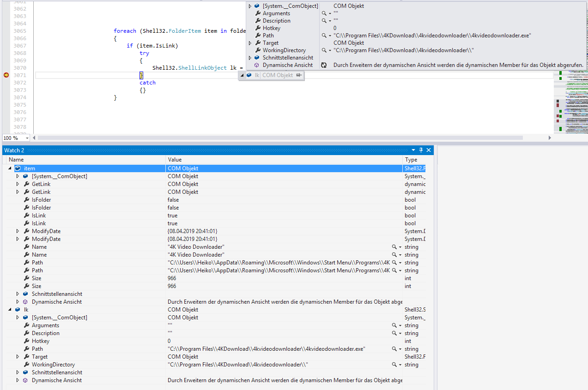Click the 4kvideodownloader.exe path value in Watch 2
Screen dimensions: 588x390
pyautogui.click(x=267, y=349)
